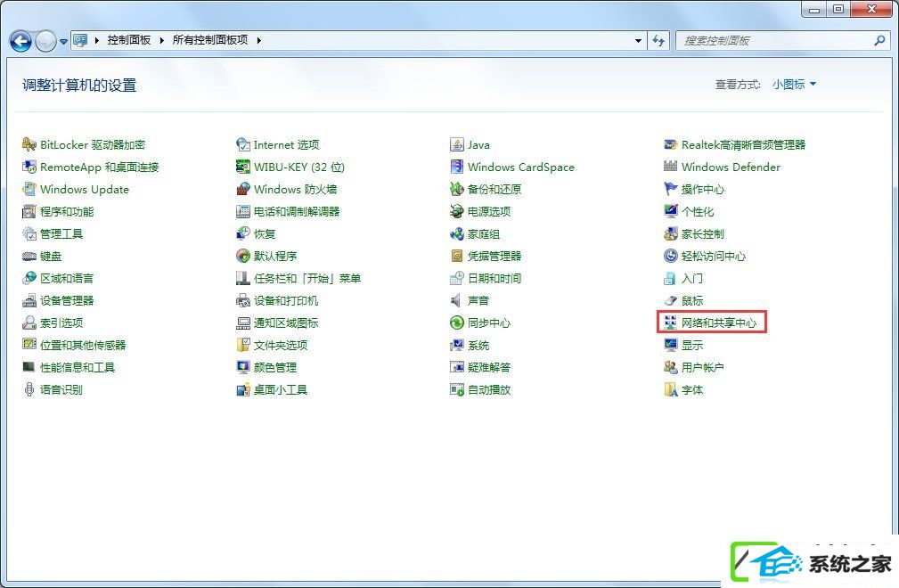Click the greyed-out forward arrow button
899x588 pixels.
[x=45, y=41]
